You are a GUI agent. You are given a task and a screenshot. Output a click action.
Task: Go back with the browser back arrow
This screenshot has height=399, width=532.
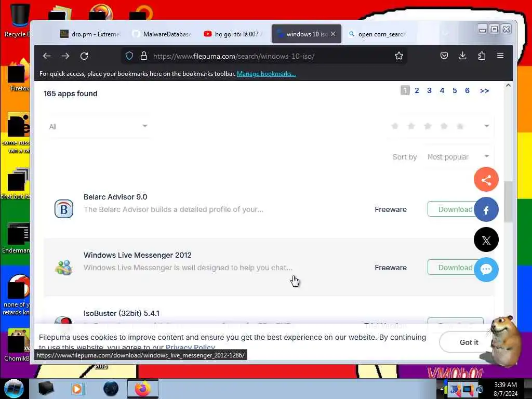pyautogui.click(x=46, y=56)
